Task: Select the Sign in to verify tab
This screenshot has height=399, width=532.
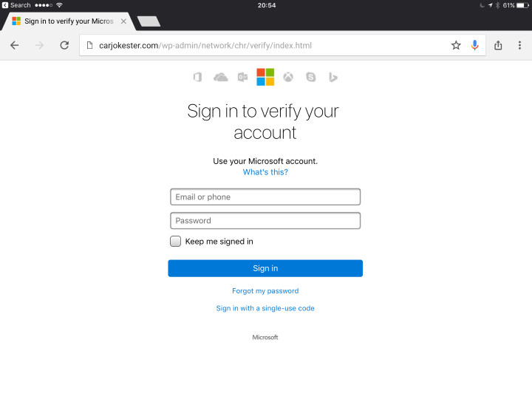Action: (69, 21)
